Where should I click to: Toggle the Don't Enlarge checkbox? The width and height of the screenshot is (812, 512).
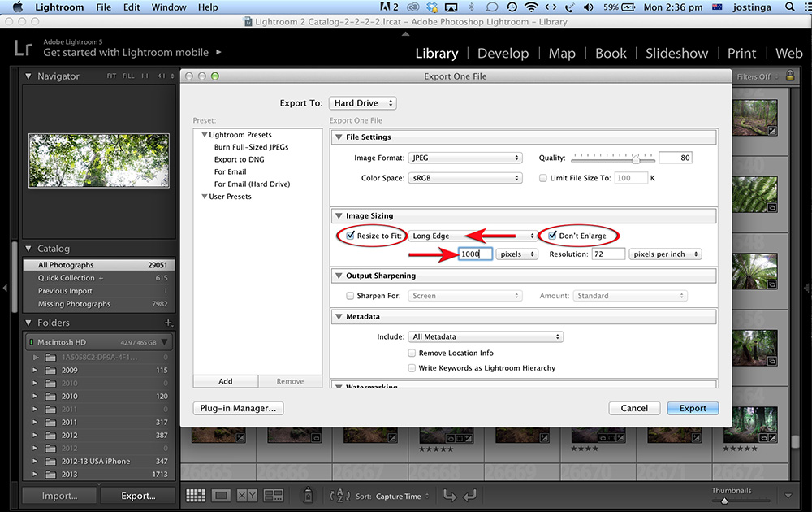(x=551, y=236)
